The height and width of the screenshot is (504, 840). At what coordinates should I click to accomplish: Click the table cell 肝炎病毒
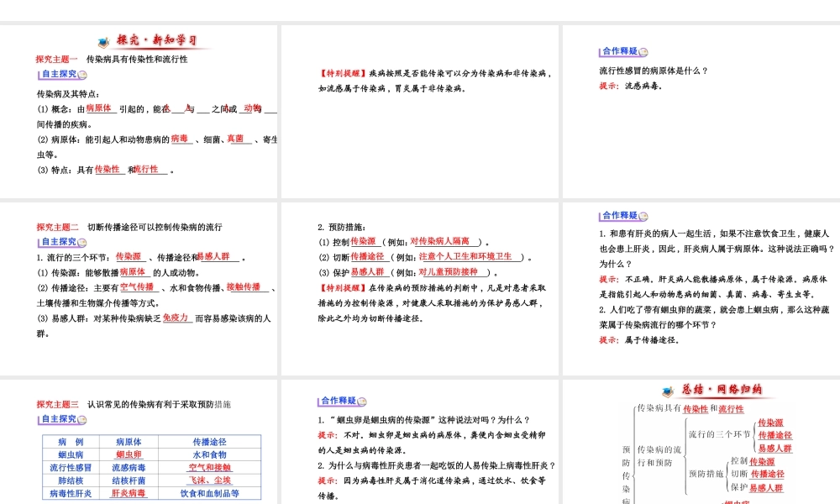pyautogui.click(x=129, y=493)
